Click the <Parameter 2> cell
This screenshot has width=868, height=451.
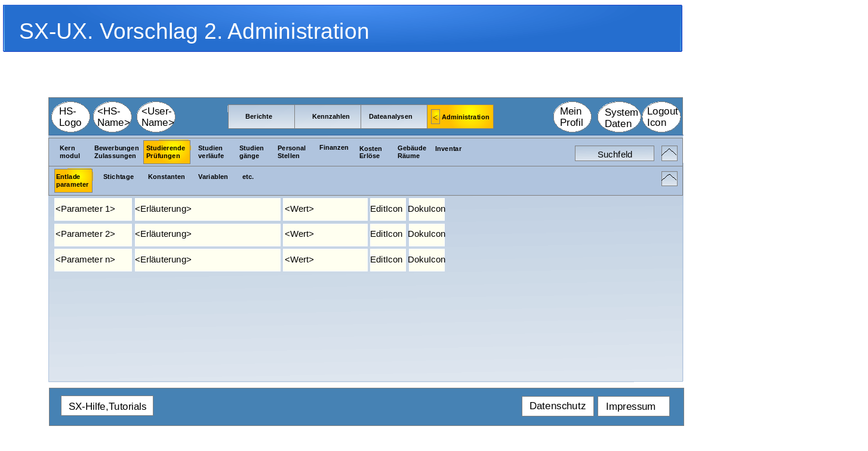tap(93, 234)
